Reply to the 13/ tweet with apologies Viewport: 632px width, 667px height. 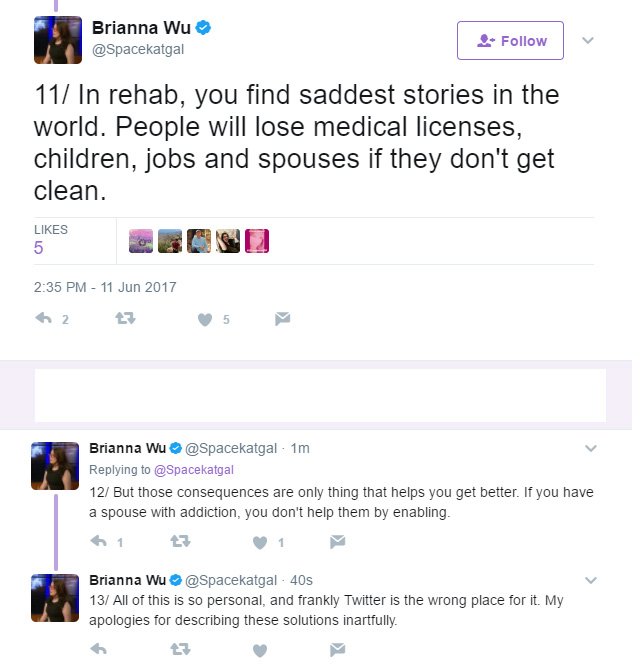(99, 649)
